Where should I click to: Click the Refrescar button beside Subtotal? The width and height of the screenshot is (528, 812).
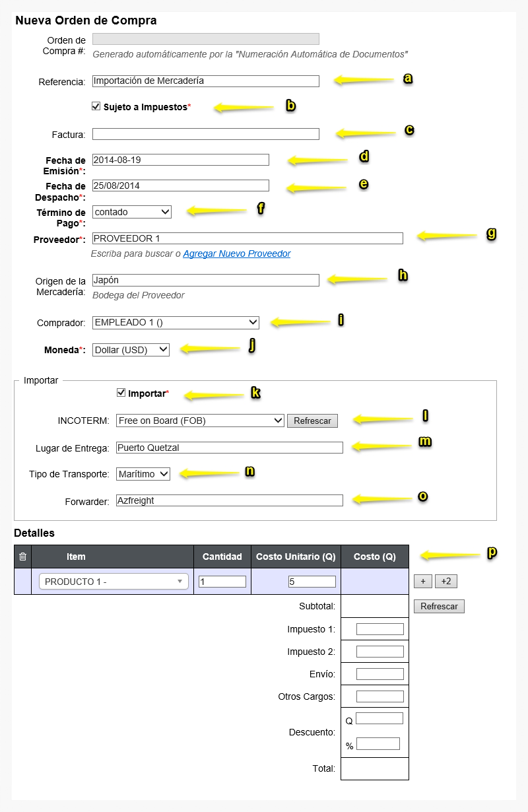439,606
